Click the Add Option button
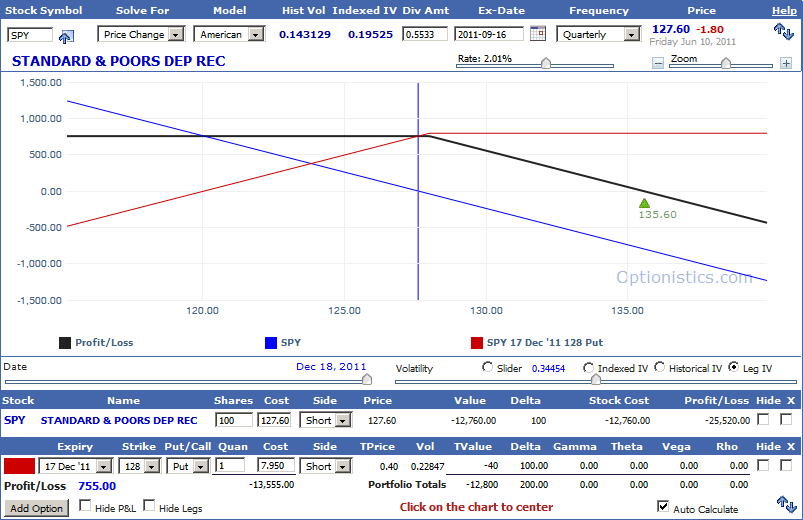This screenshot has height=520, width=803. 36,508
